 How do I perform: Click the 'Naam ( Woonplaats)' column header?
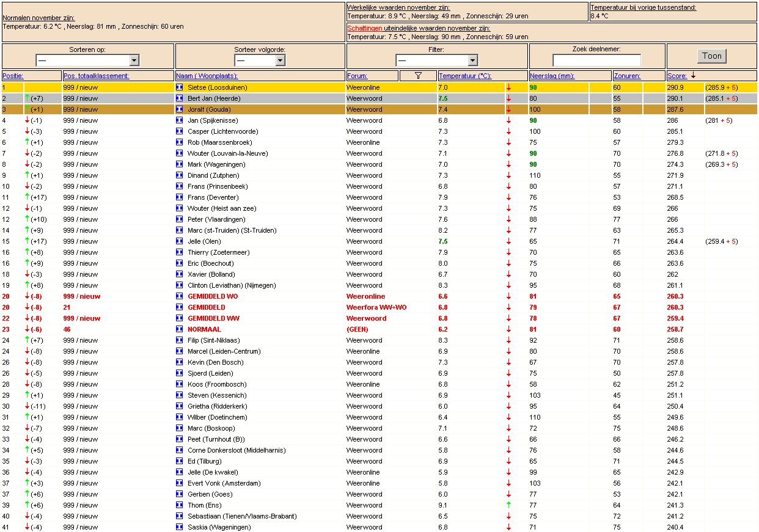[x=208, y=76]
